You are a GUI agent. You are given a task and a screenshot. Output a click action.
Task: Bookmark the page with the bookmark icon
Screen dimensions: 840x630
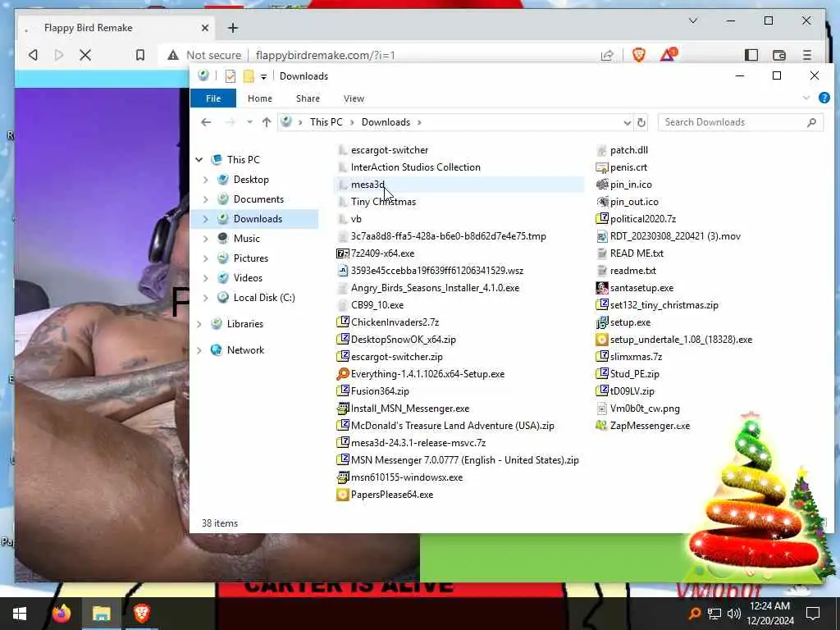139,55
